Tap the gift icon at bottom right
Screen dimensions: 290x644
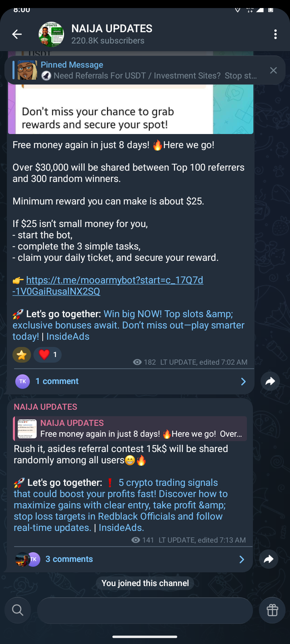pos(272,610)
